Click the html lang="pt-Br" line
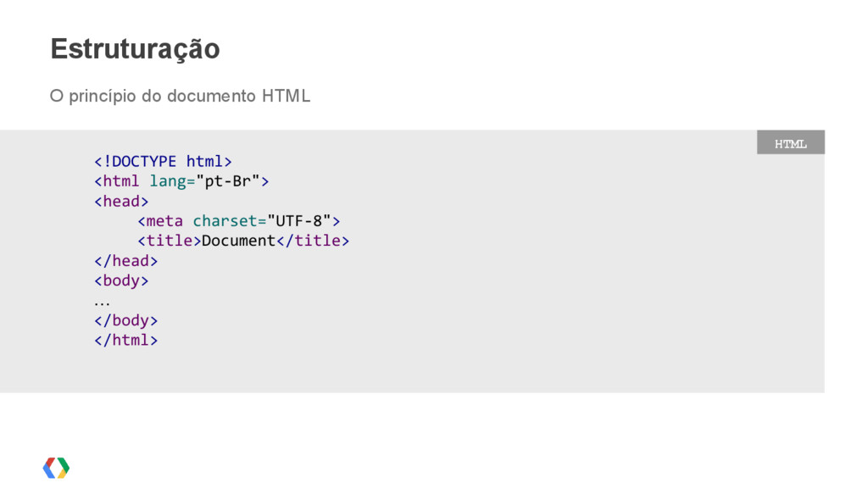The image size is (868, 488). click(181, 181)
